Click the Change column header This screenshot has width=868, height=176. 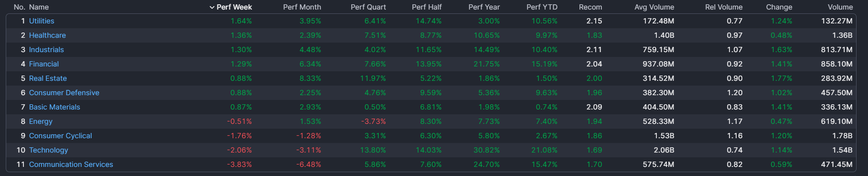(x=779, y=7)
